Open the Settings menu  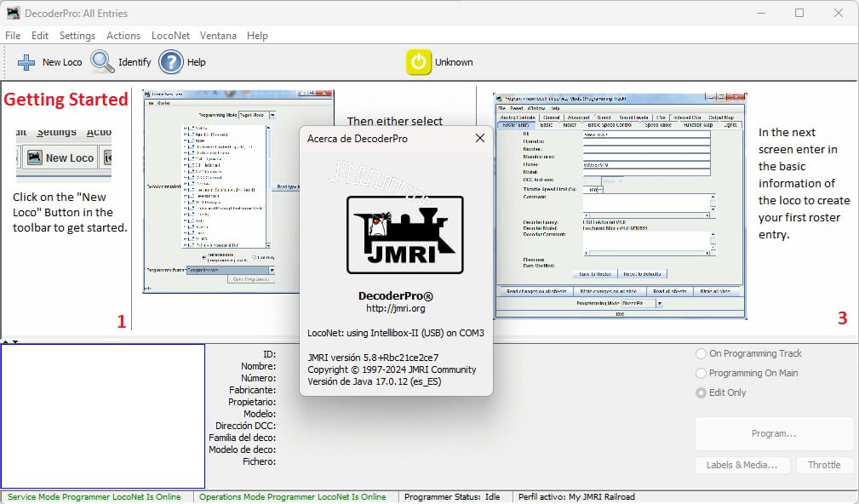(x=77, y=36)
